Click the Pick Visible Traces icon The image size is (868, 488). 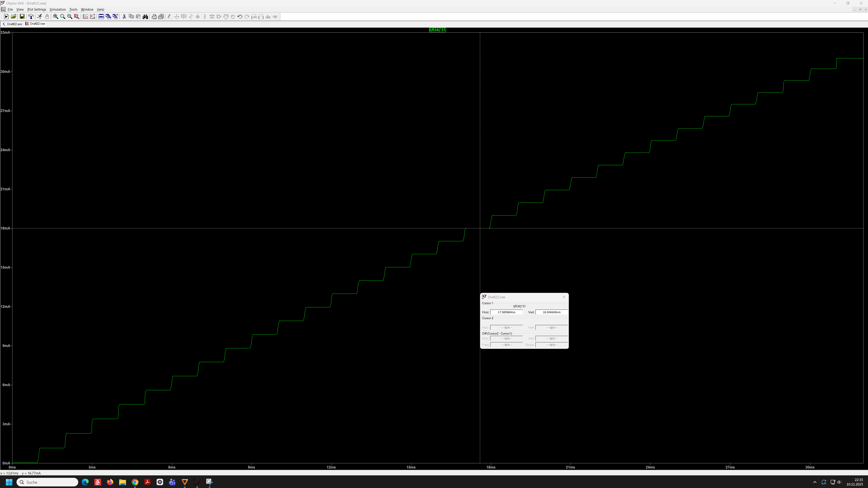[x=85, y=17]
